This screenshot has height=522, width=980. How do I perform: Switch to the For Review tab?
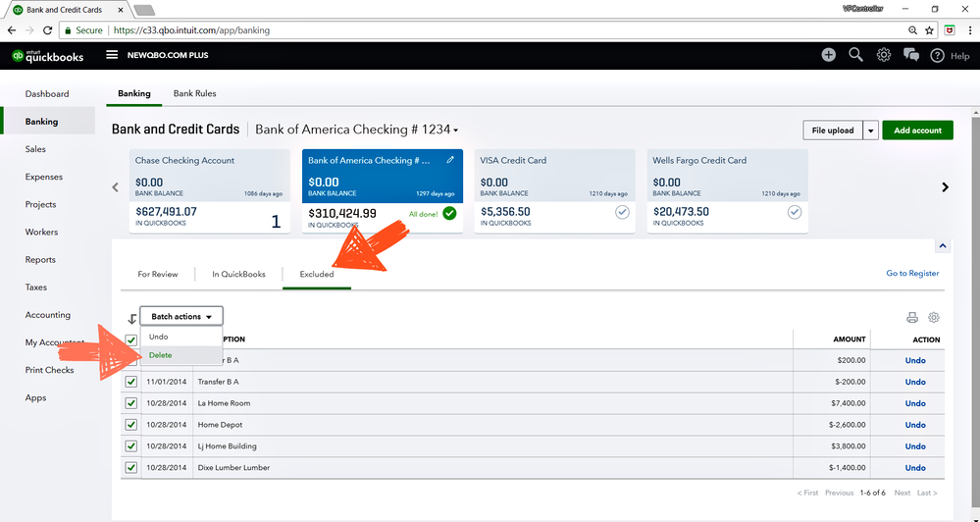tap(158, 274)
